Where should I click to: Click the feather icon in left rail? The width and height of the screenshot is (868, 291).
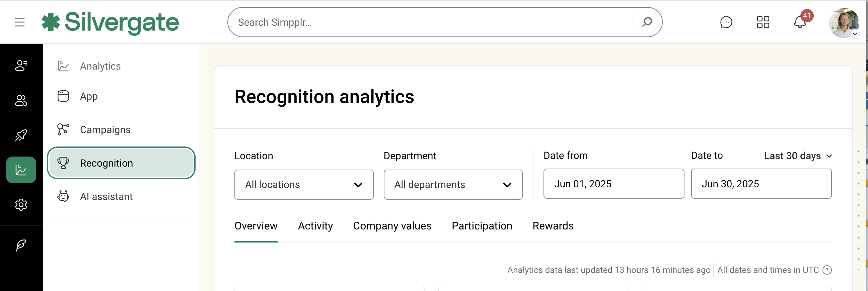point(21,245)
